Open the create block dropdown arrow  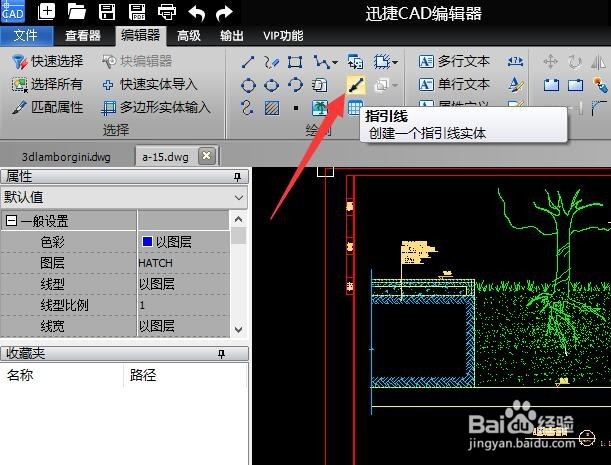pos(396,62)
